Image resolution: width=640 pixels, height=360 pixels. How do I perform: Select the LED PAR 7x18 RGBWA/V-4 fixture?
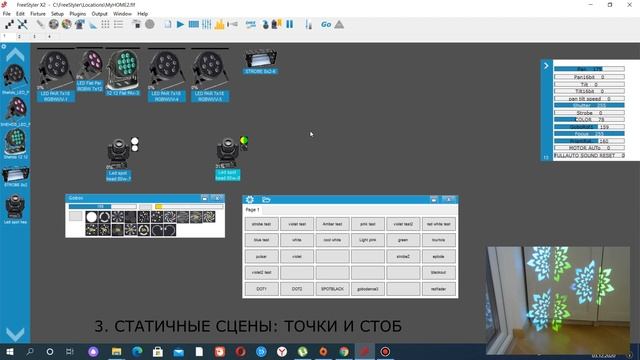click(167, 75)
